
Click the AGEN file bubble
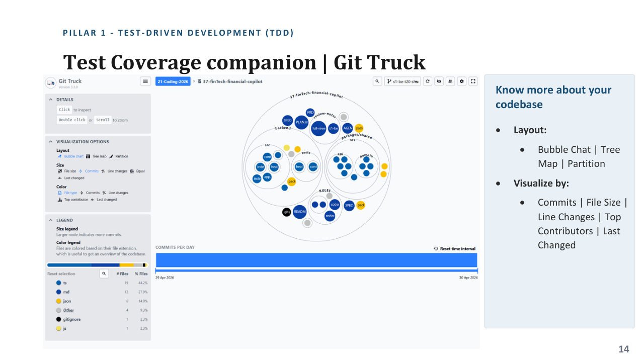point(348,128)
